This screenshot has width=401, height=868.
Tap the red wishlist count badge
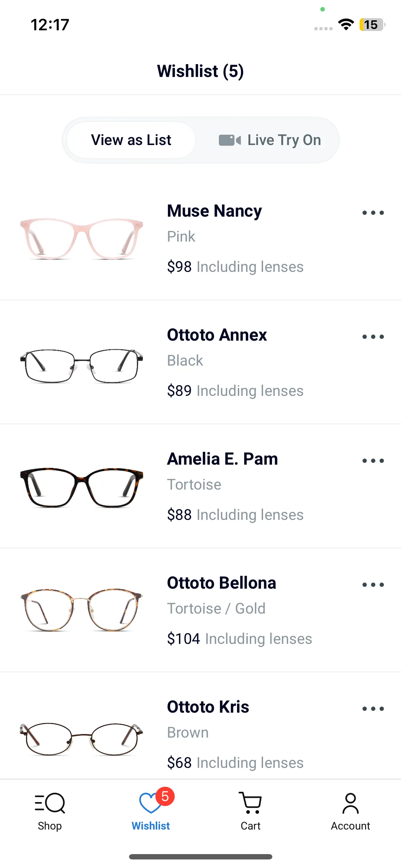[165, 796]
